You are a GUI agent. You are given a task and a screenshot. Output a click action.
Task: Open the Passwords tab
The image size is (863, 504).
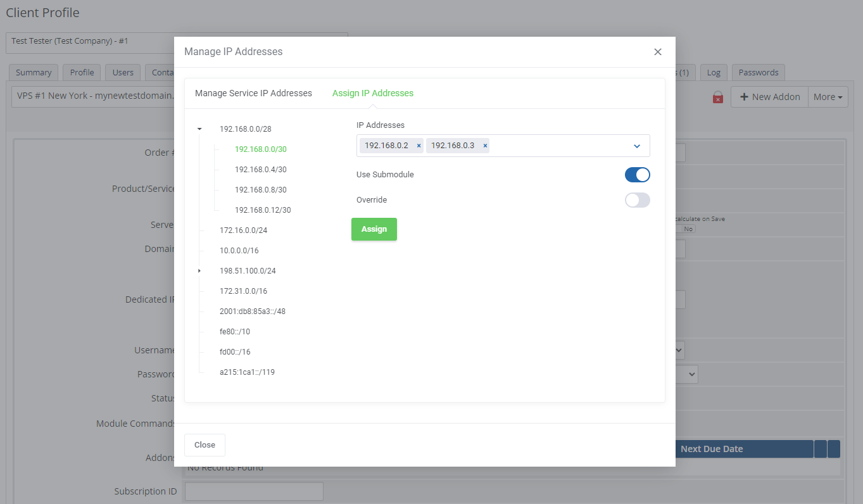[x=758, y=72]
